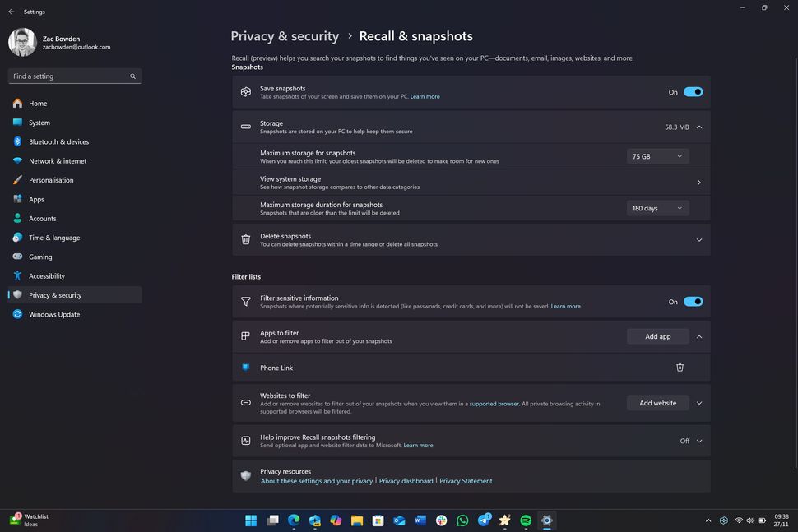
Task: Open the Privacy Statement link
Action: pyautogui.click(x=466, y=481)
